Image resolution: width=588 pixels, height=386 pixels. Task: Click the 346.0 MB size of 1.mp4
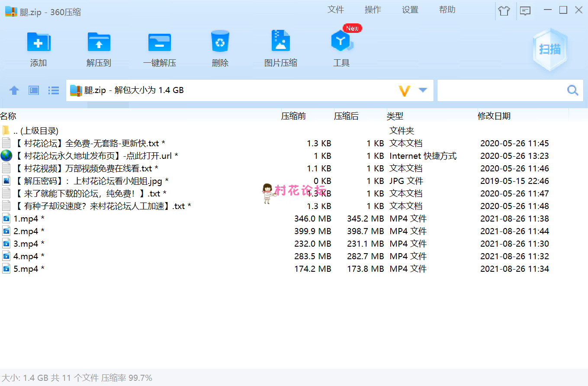point(313,219)
